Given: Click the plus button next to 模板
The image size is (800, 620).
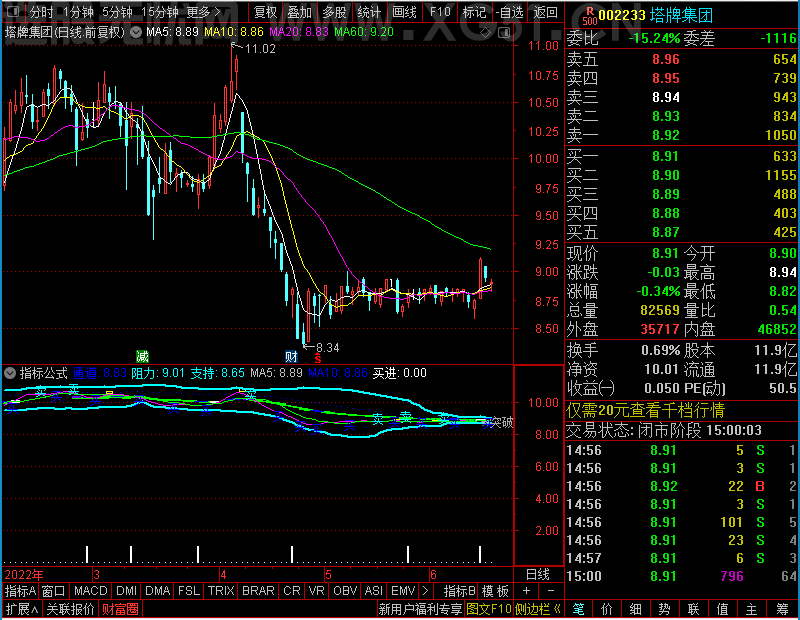Looking at the screenshot, I should click(526, 591).
